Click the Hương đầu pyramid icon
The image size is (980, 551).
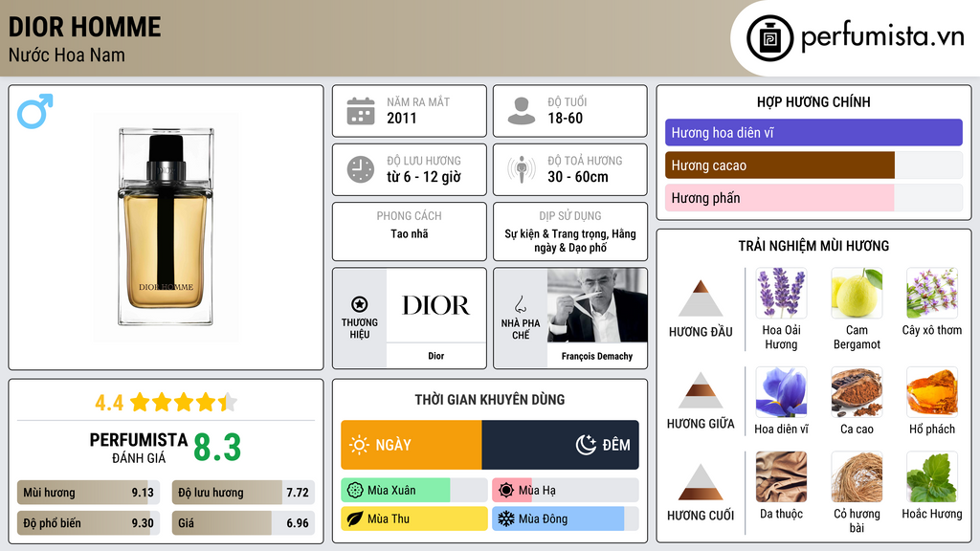[701, 298]
